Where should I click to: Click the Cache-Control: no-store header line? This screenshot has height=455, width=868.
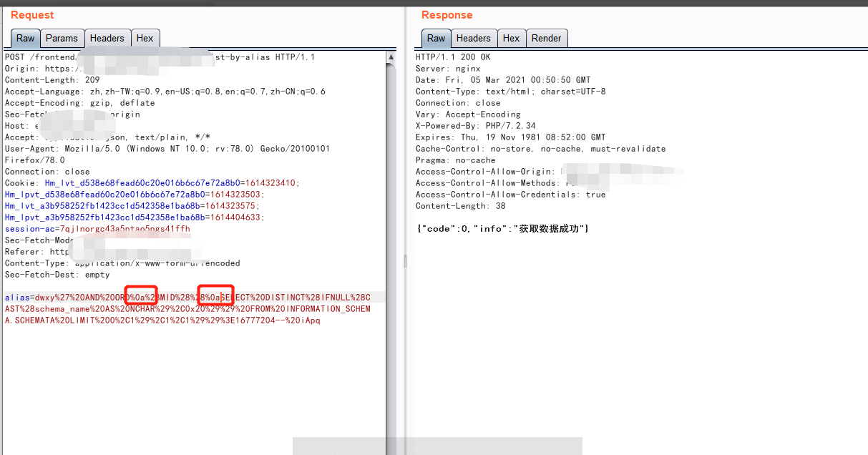click(540, 149)
